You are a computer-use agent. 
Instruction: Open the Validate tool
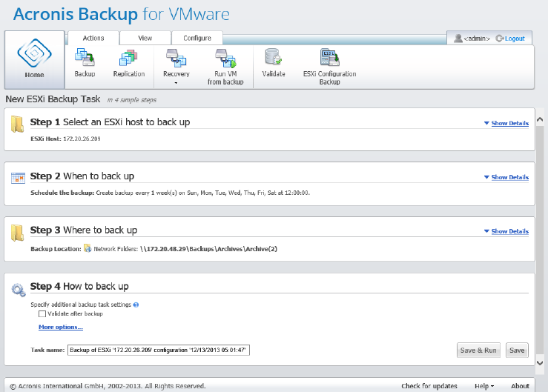[274, 63]
